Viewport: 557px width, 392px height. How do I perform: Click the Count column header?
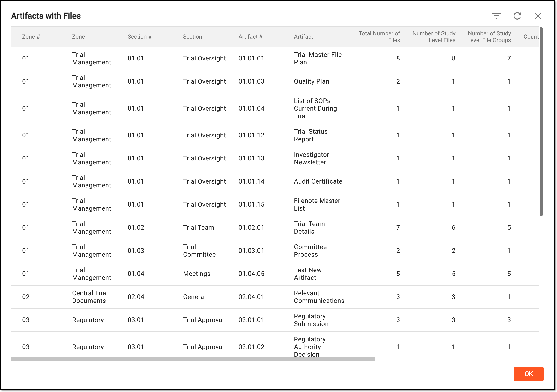click(531, 36)
